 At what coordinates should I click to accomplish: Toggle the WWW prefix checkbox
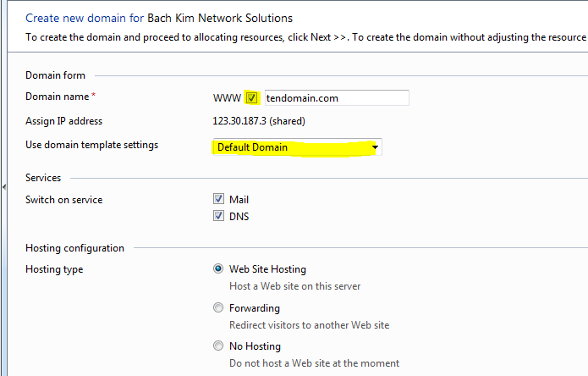[251, 98]
